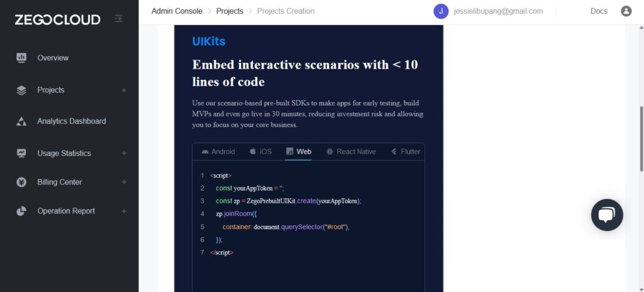Screen dimensions: 644x292
Task: Click the Analytics Dashboard triangle icon
Action: coord(21,121)
